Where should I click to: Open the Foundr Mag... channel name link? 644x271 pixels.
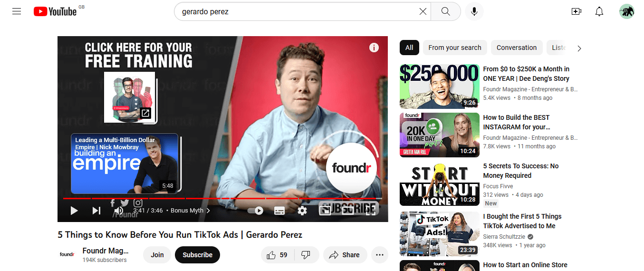click(x=106, y=251)
